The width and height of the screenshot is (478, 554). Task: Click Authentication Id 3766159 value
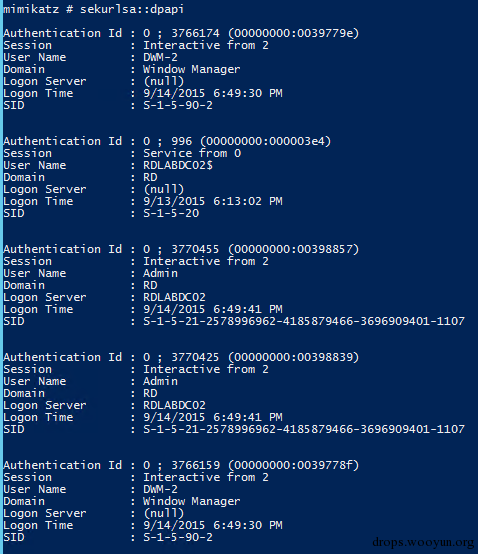251,465
